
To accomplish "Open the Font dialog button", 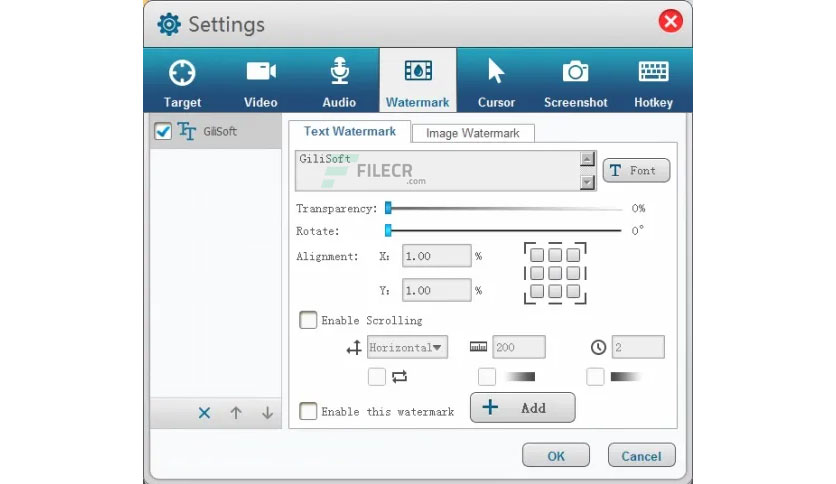I will click(x=636, y=171).
